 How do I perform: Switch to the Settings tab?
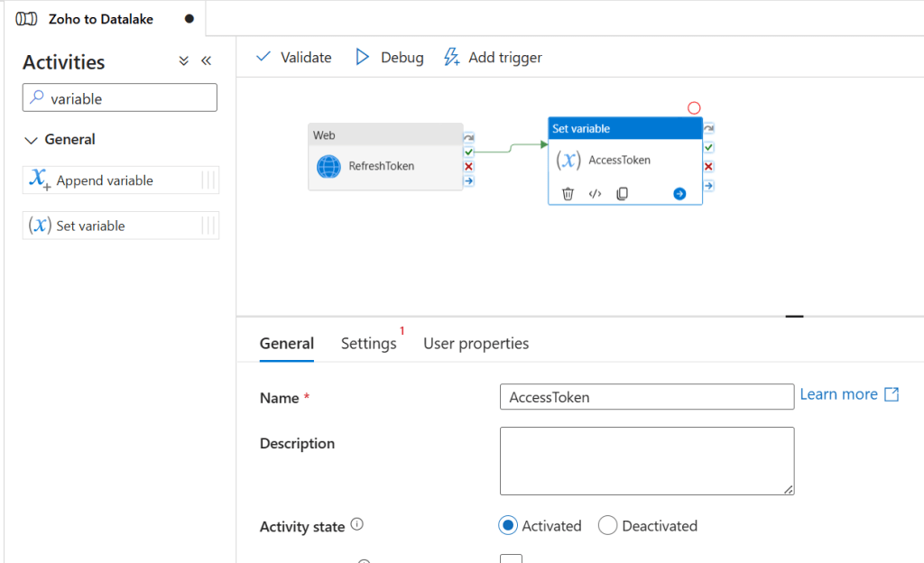tap(368, 344)
